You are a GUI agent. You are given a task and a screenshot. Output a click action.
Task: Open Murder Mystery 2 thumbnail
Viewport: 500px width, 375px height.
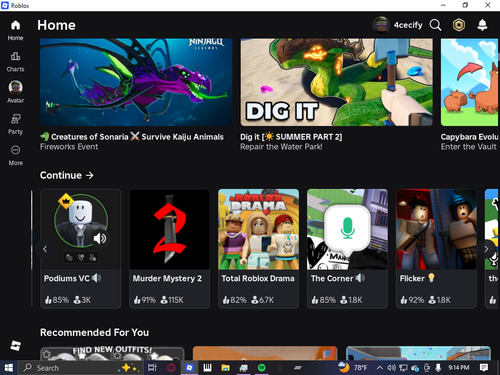170,229
